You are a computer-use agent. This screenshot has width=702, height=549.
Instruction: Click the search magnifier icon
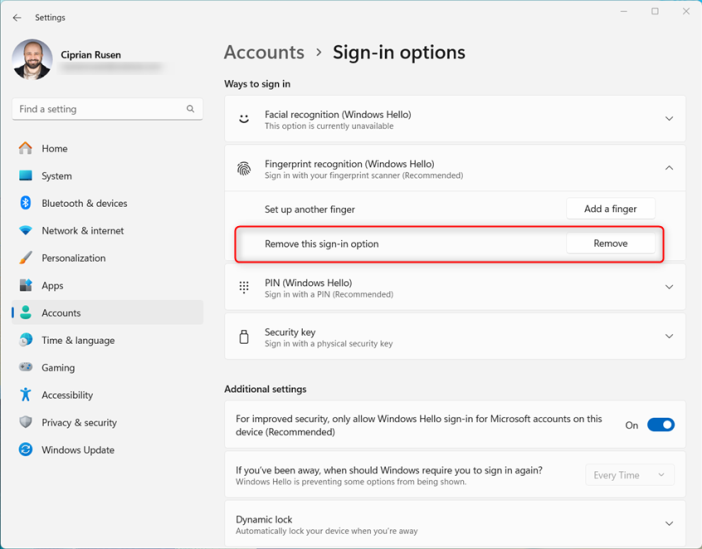coord(190,109)
